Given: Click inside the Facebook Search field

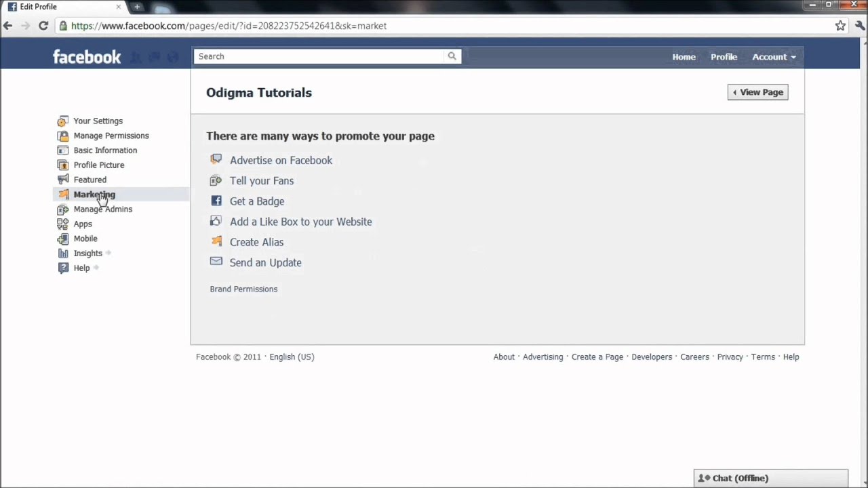Looking at the screenshot, I should tap(319, 56).
